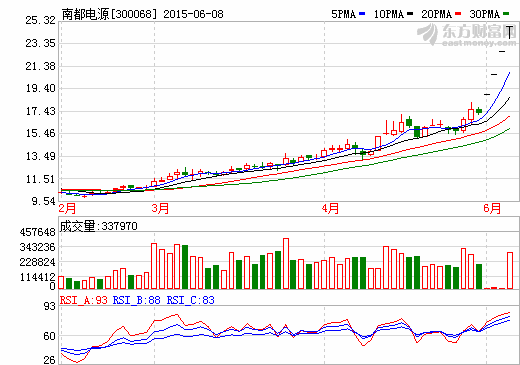Jump to the 6月 date marker
This screenshot has height=365, width=520.
(492, 209)
